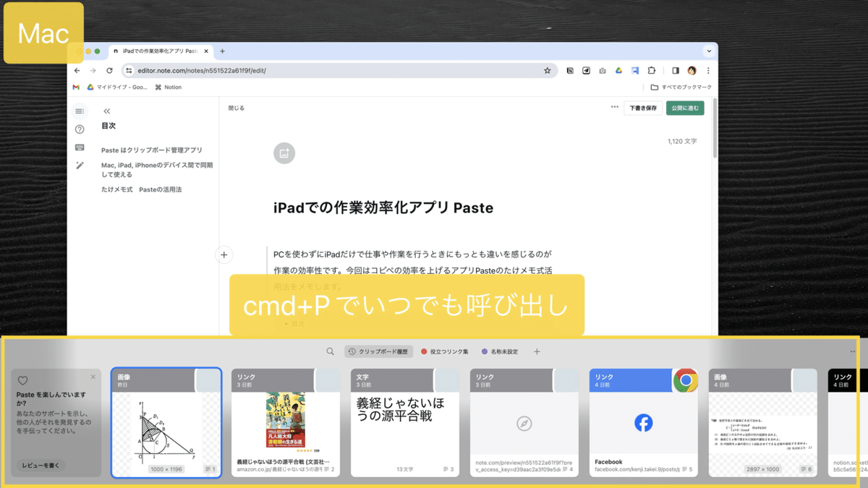Add a new Paste pinboard
This screenshot has width=868, height=488.
pyautogui.click(x=537, y=351)
